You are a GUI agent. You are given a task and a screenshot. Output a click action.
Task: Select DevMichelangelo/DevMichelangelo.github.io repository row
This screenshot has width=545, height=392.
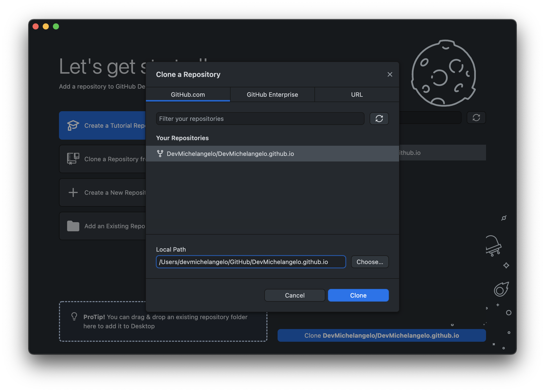click(272, 154)
